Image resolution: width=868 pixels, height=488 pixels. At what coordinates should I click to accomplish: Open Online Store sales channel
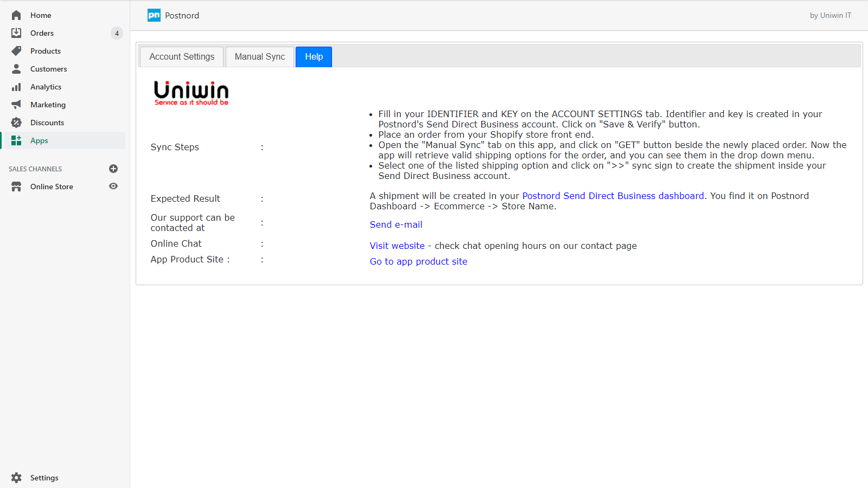pos(52,187)
